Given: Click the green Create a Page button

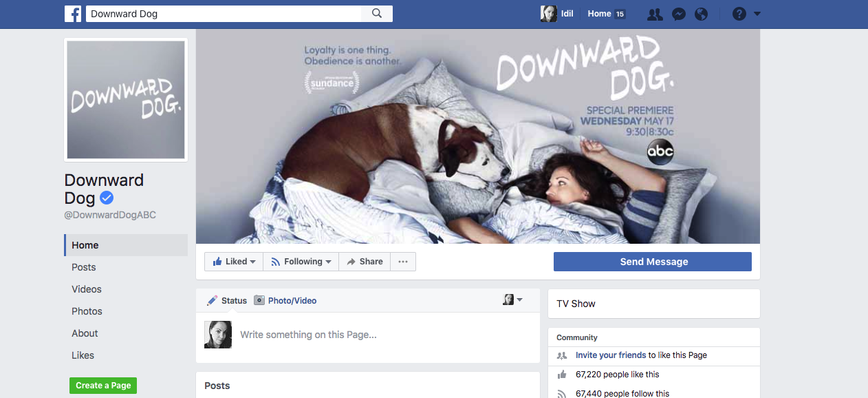Looking at the screenshot, I should (x=103, y=386).
